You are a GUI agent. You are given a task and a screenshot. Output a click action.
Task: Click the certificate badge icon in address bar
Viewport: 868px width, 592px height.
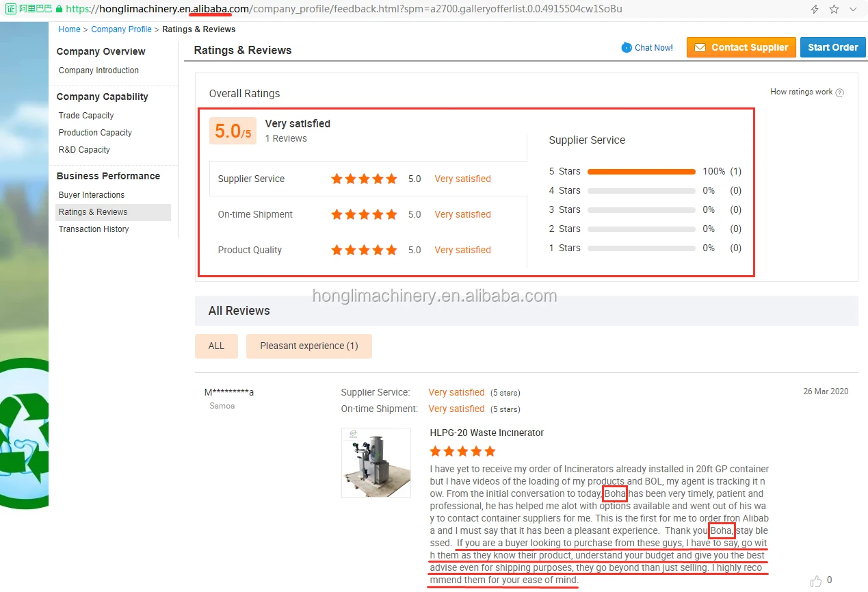coord(10,10)
